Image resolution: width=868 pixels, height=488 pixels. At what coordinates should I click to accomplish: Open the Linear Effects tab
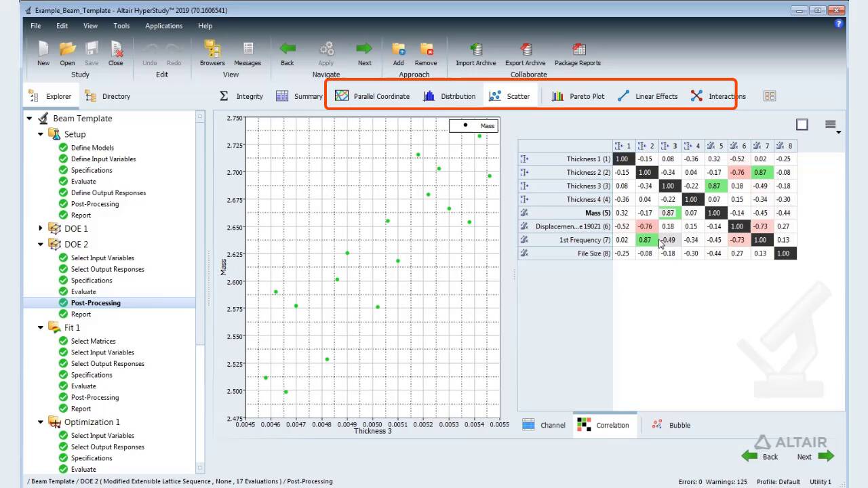(648, 96)
